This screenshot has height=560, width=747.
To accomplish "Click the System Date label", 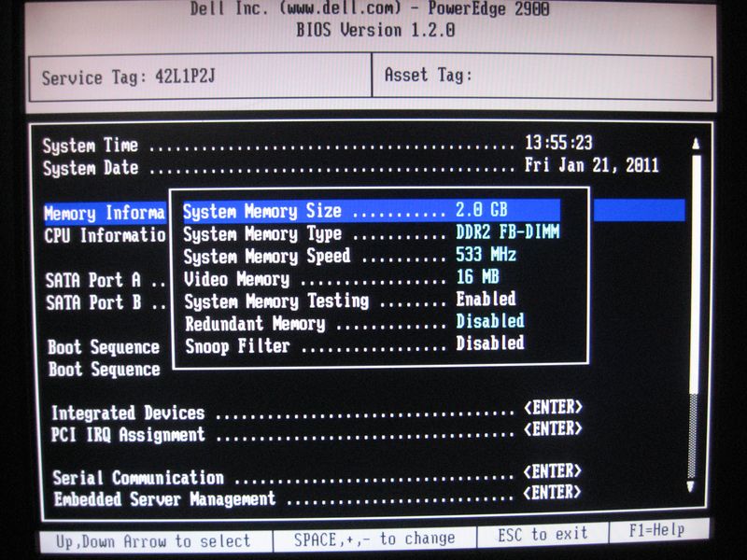I will (91, 168).
